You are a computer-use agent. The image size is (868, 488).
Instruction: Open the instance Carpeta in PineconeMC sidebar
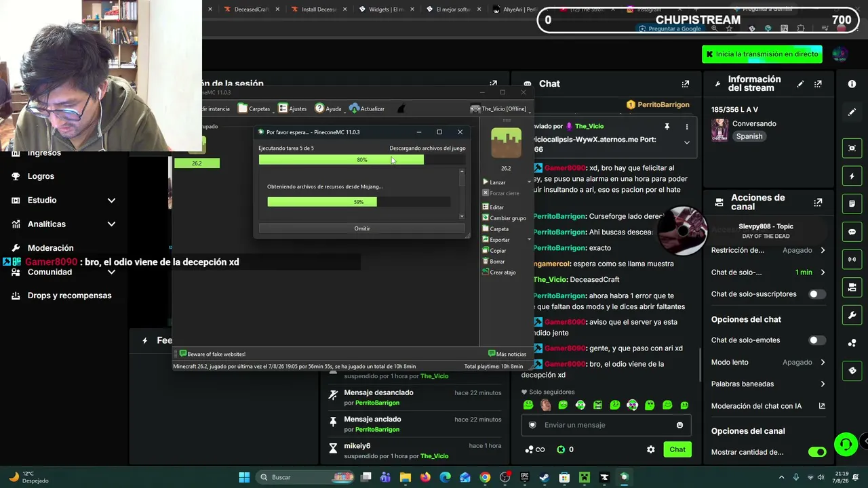(495, 229)
